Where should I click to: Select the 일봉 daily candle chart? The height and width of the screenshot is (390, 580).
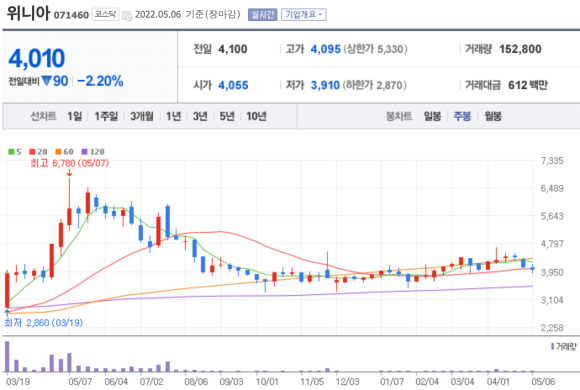[432, 117]
